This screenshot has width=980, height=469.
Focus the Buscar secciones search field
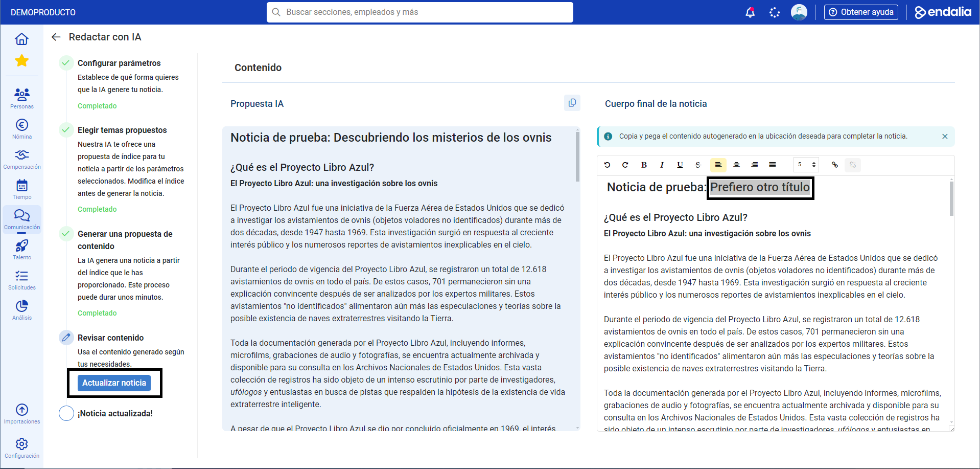420,12
